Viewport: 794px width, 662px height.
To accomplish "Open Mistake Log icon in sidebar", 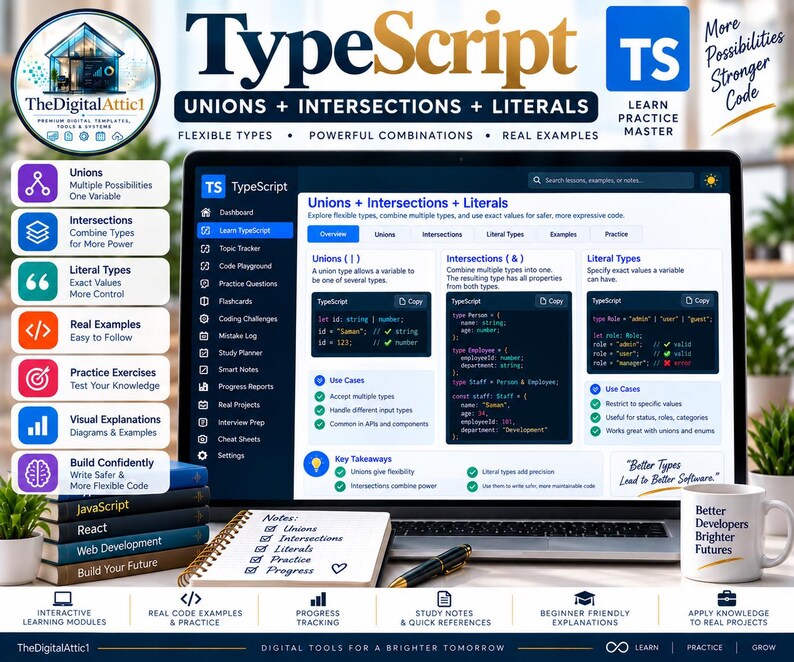I will tap(204, 336).
